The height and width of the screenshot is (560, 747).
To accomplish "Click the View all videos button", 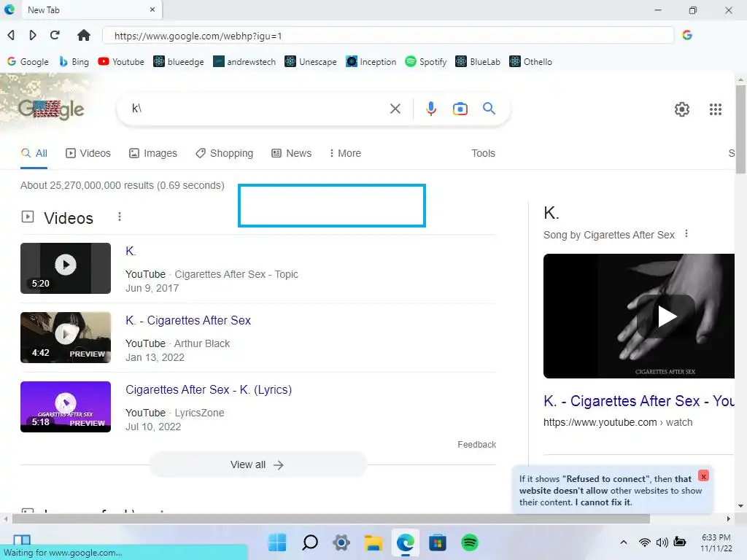I will [x=258, y=464].
